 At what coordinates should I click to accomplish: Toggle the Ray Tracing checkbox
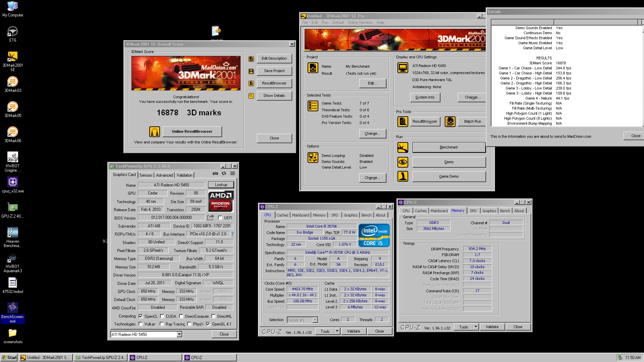tap(162, 324)
